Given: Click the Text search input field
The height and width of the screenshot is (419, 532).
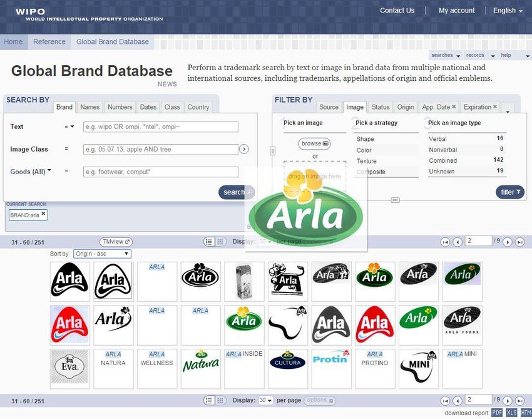Looking at the screenshot, I should pyautogui.click(x=161, y=127).
